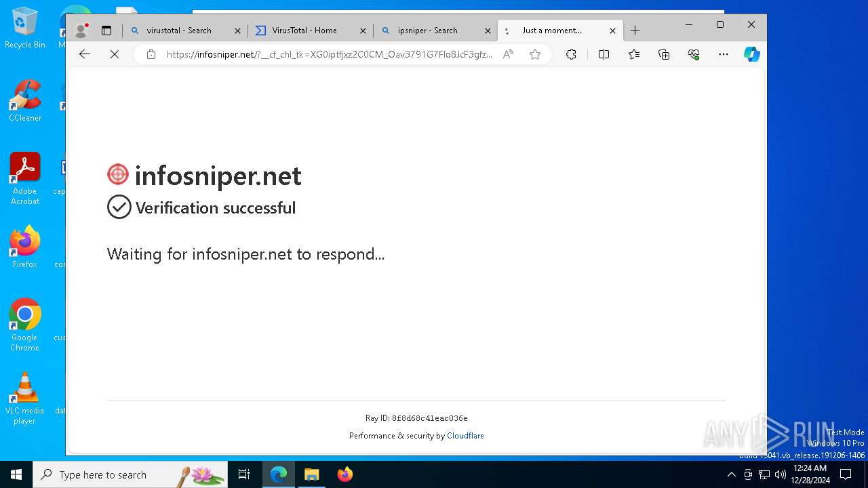Open the notification center icon

coord(846,474)
